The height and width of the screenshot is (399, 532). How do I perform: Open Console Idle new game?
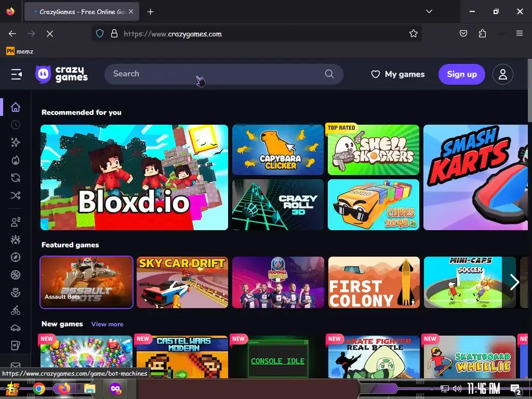point(278,357)
